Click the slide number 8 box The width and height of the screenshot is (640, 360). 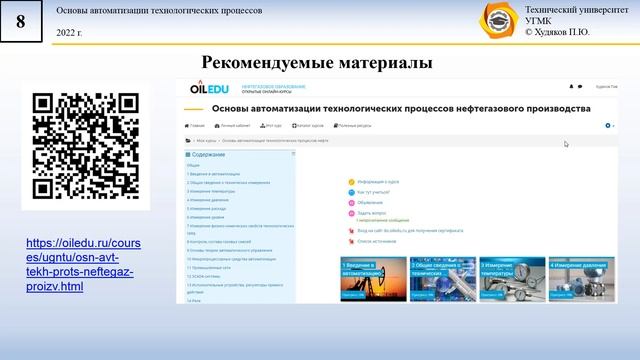coord(21,21)
